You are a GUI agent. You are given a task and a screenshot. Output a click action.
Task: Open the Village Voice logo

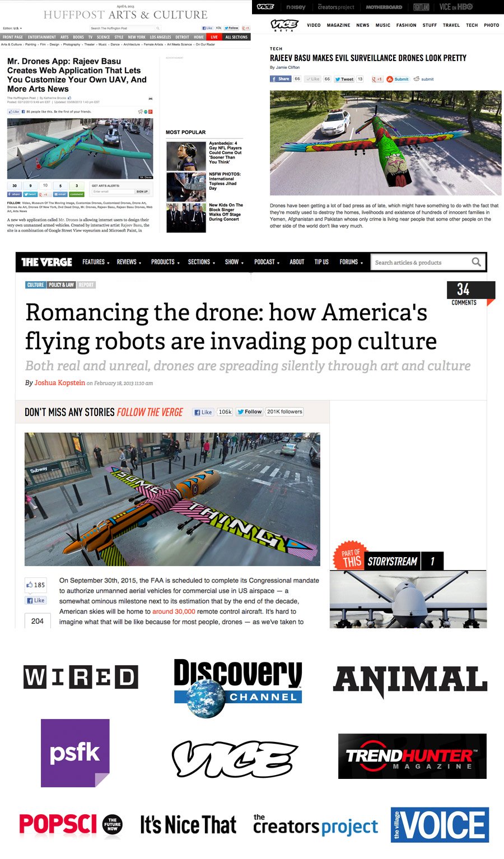coord(440,824)
